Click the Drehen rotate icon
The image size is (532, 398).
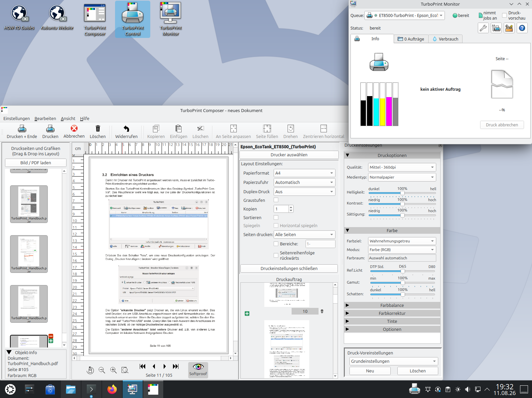click(x=291, y=129)
